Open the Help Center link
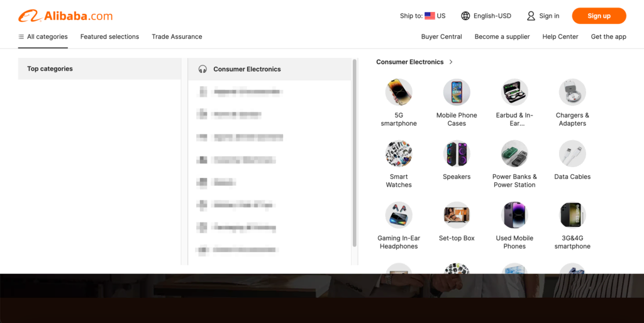The width and height of the screenshot is (644, 323). (x=560, y=36)
